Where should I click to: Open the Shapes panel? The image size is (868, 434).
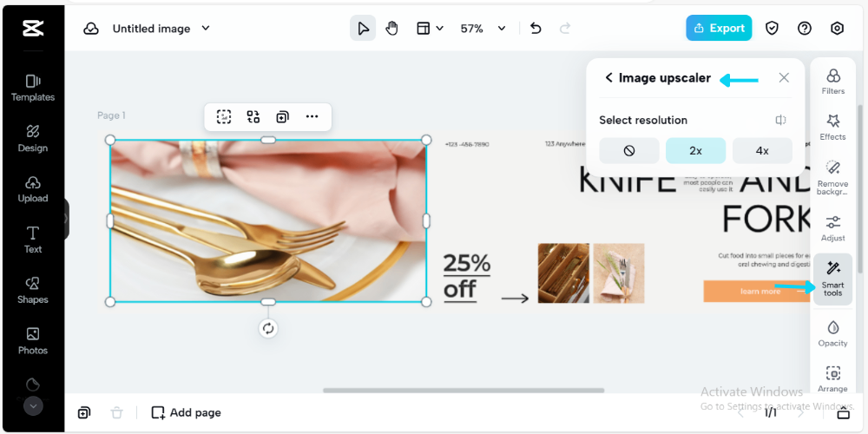(33, 291)
